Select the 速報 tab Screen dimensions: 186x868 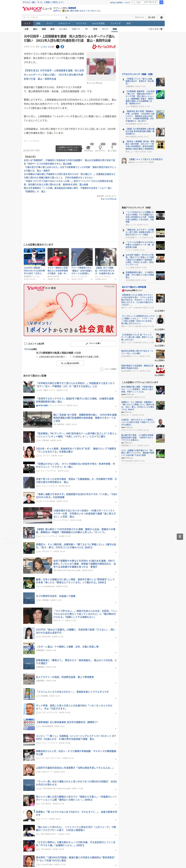click(x=38, y=24)
